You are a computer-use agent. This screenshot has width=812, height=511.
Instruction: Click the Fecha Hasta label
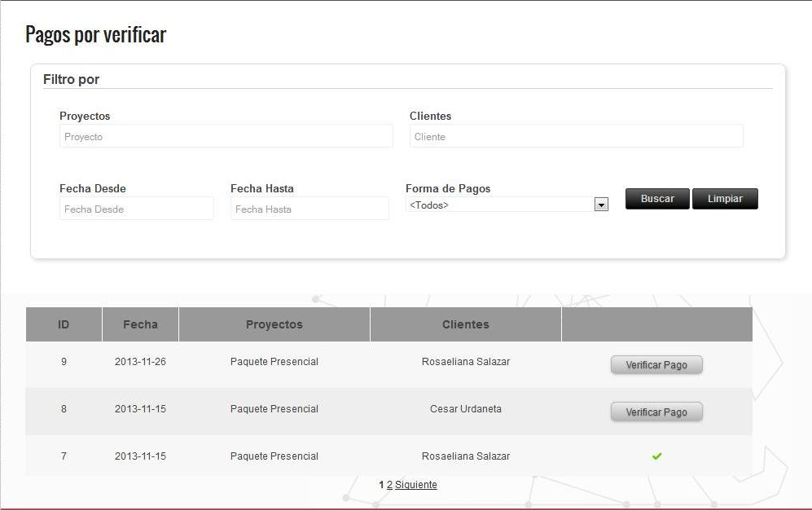click(x=262, y=188)
